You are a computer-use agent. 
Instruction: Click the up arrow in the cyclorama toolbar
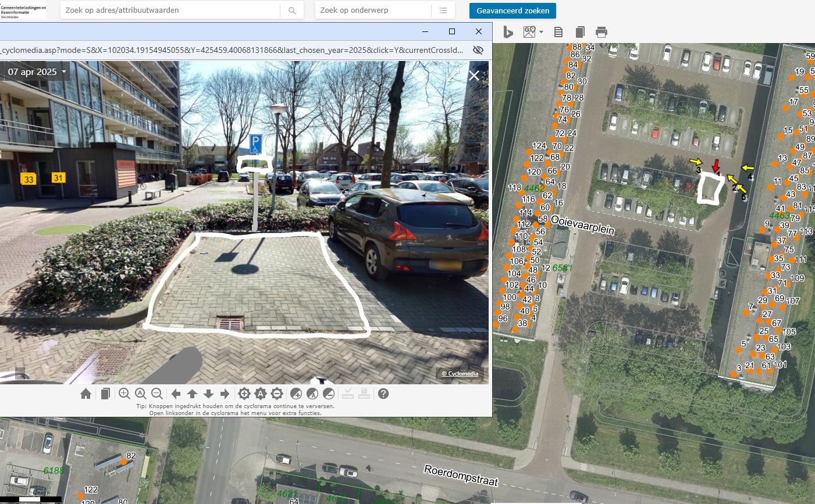[x=192, y=394]
